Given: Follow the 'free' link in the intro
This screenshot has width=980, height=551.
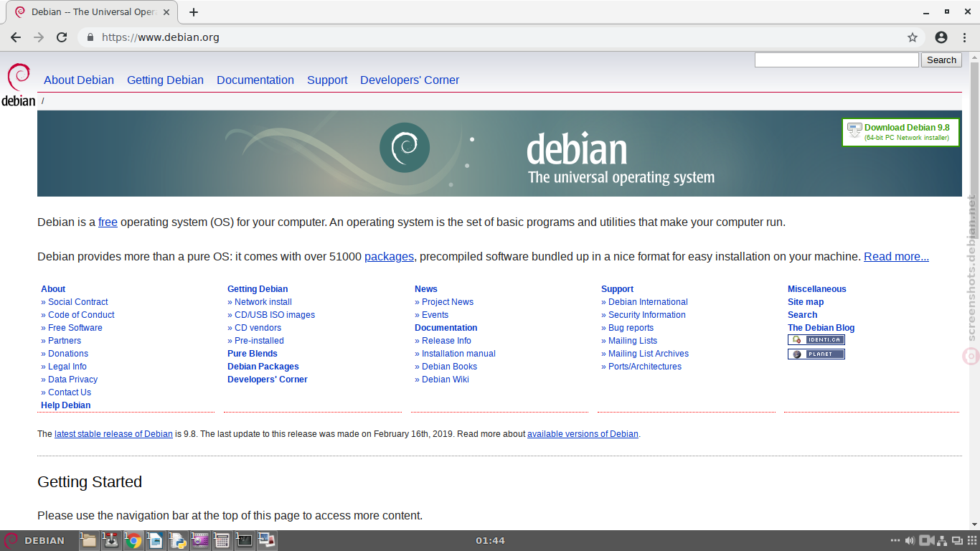Looking at the screenshot, I should coord(108,222).
